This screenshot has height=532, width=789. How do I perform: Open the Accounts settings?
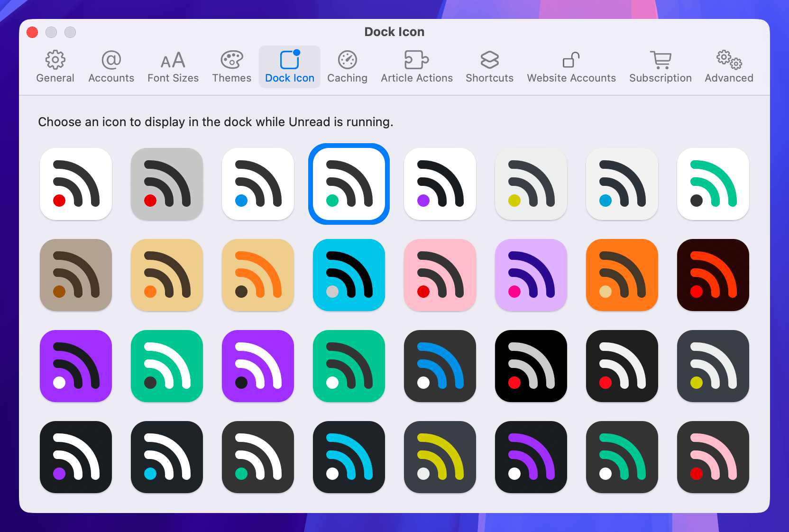111,66
